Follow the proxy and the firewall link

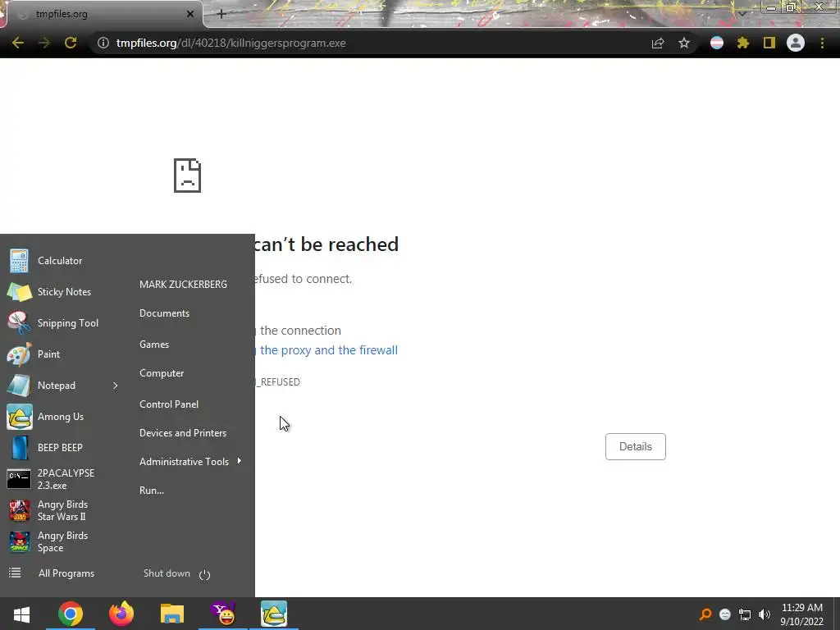pyautogui.click(x=328, y=349)
